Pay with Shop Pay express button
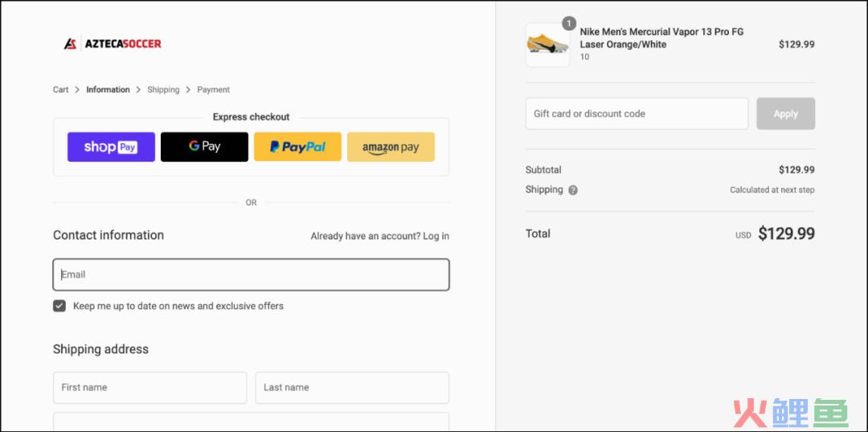868x432 pixels. (111, 146)
